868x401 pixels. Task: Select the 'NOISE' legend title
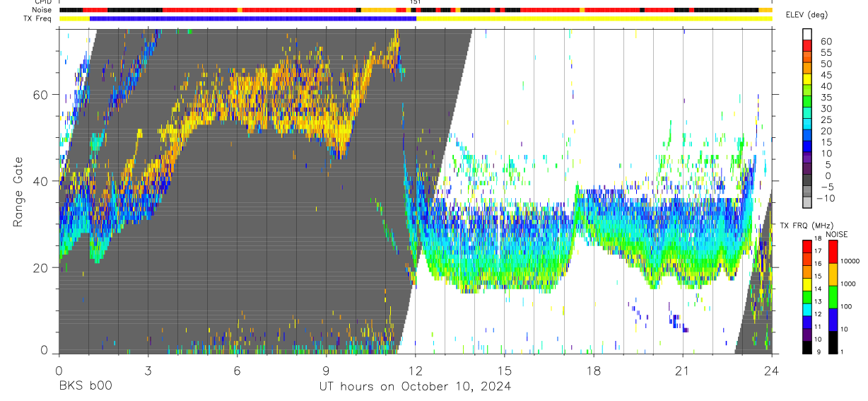(x=837, y=234)
